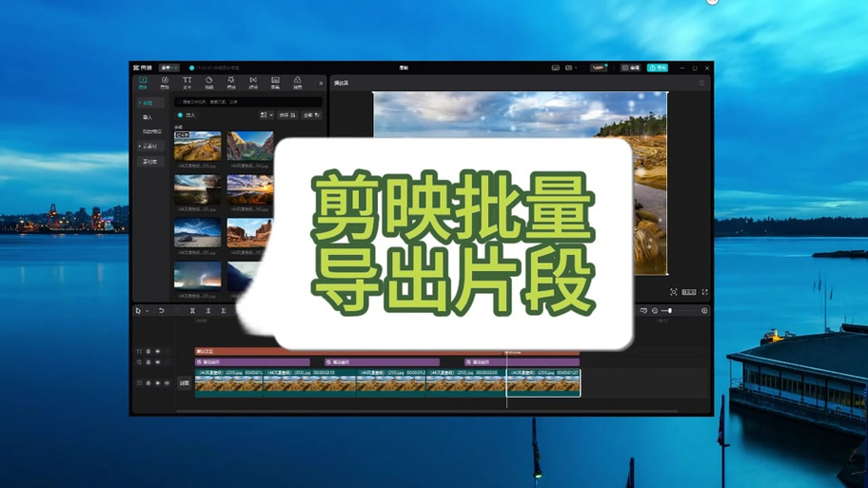The width and height of the screenshot is (868, 488).
Task: Click the VIP badge button
Action: pos(599,68)
